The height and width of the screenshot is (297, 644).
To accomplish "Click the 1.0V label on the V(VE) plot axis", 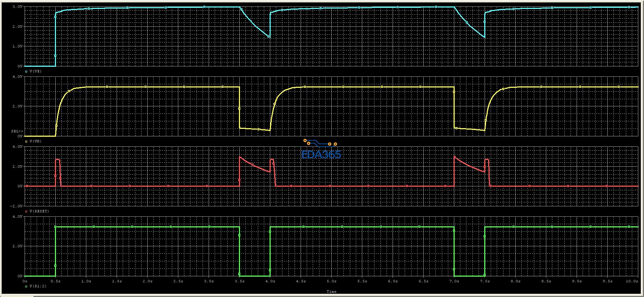I will coord(17,46).
